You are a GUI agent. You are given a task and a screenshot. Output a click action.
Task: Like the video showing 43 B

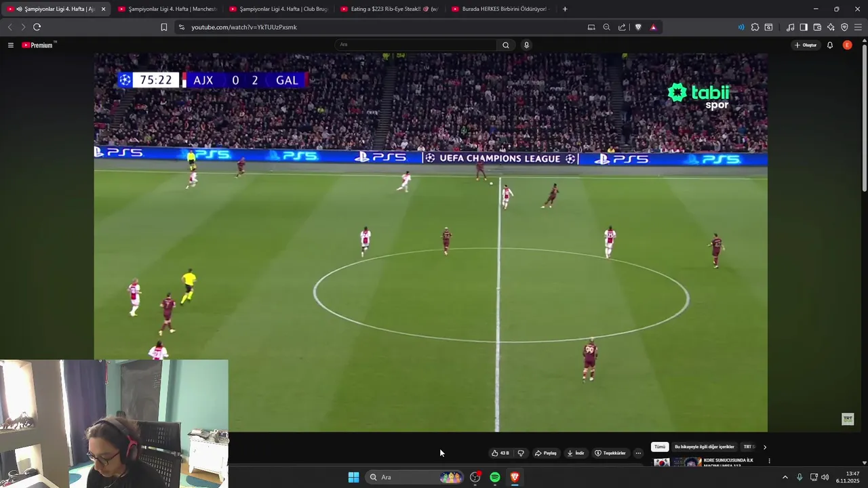[500, 453]
